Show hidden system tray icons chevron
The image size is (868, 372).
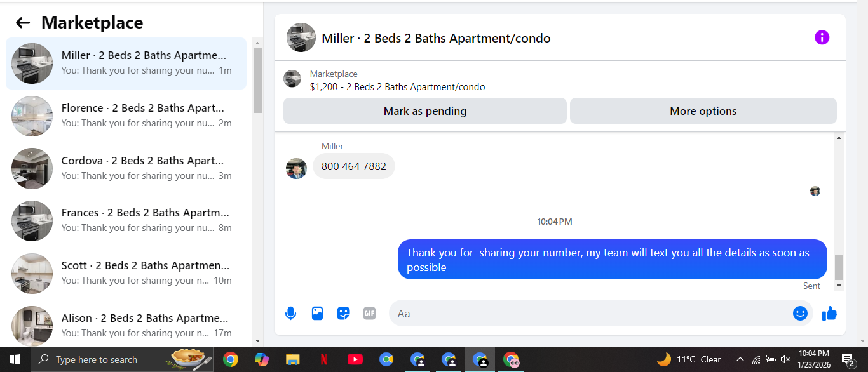pos(740,359)
